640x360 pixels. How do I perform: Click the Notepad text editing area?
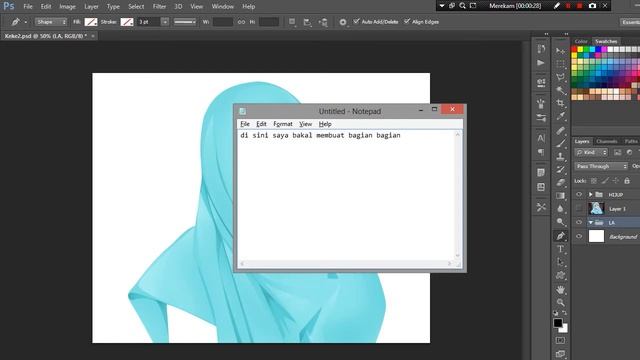347,195
